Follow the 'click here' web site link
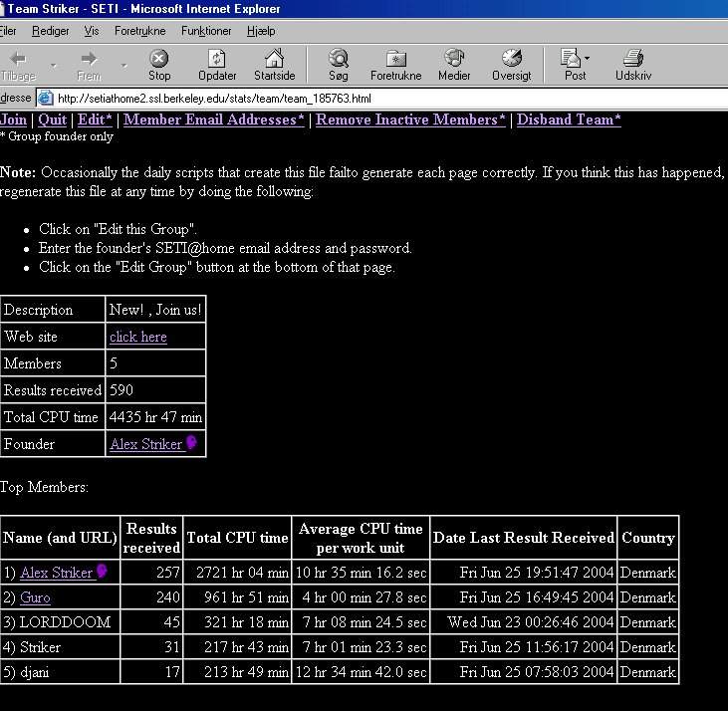 (137, 337)
